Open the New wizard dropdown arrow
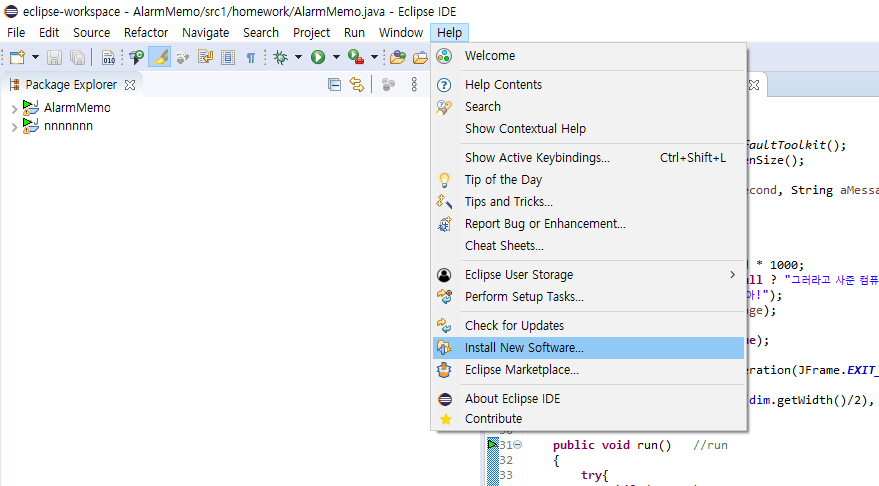 [x=35, y=57]
